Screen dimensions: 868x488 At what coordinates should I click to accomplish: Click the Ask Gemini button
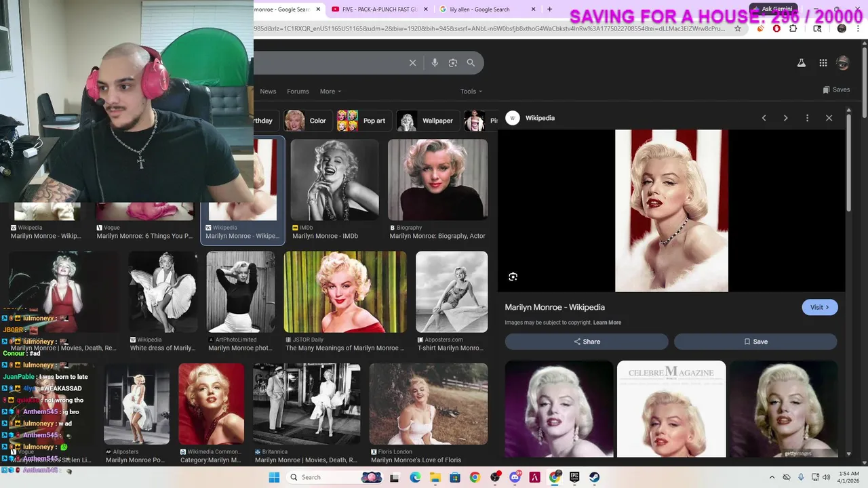tap(772, 9)
